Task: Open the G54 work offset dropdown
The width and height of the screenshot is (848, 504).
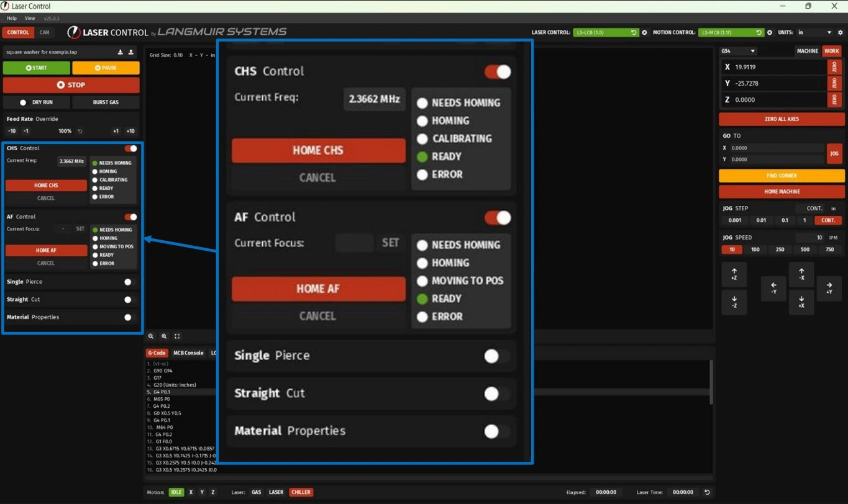Action: point(738,51)
